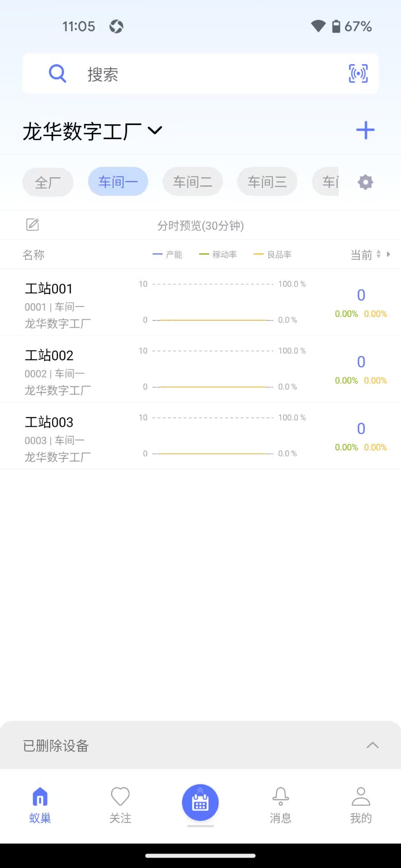Tap the edit pencil icon
The image size is (401, 868).
coord(33,225)
